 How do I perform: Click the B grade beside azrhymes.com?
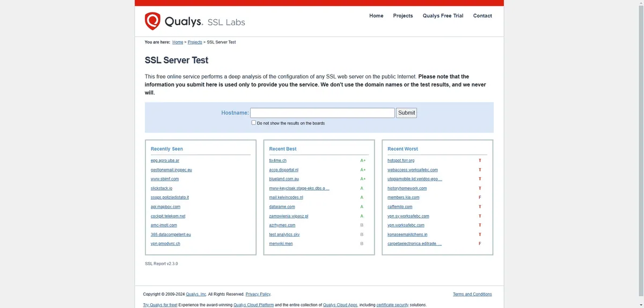tap(362, 225)
